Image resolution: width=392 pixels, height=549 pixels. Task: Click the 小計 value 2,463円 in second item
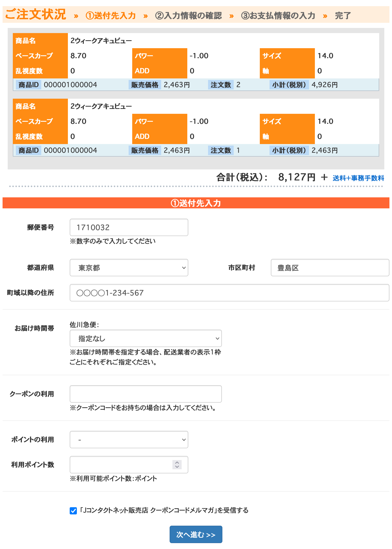pos(325,150)
